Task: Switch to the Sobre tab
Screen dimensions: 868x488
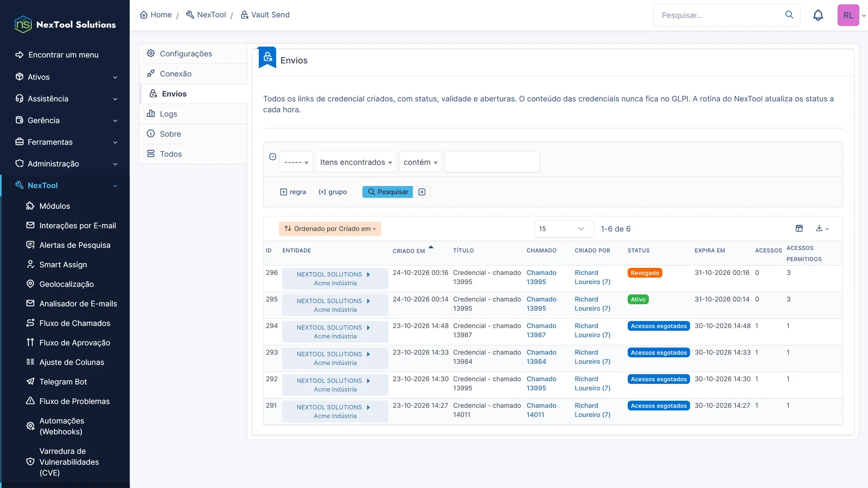Action: [194, 134]
